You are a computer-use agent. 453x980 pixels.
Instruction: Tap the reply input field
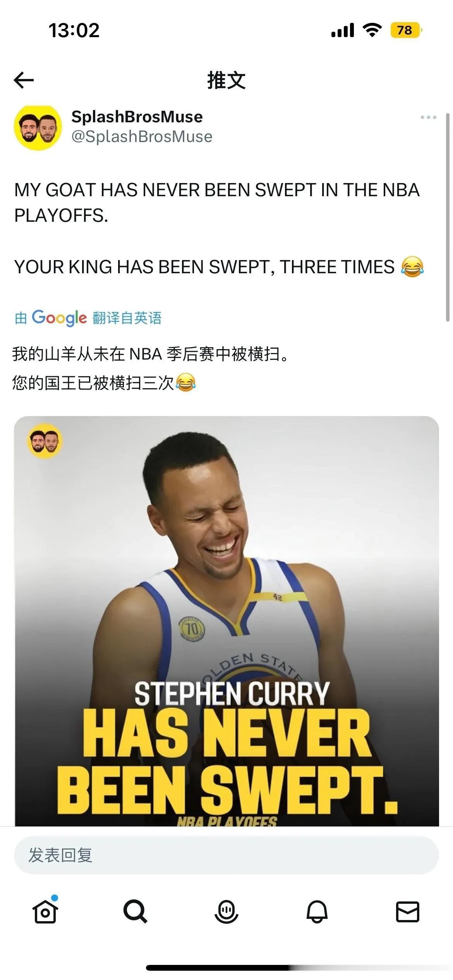coord(226,855)
